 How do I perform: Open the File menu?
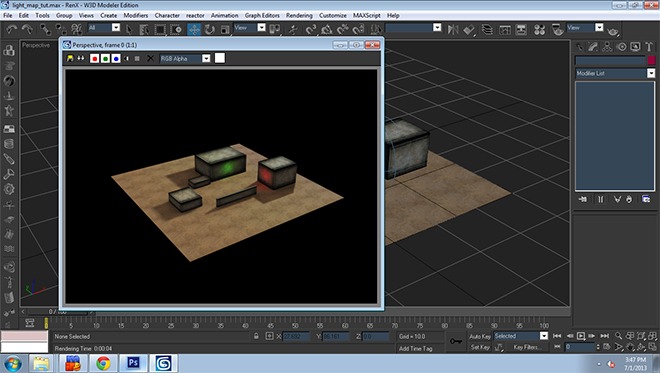click(x=8, y=15)
